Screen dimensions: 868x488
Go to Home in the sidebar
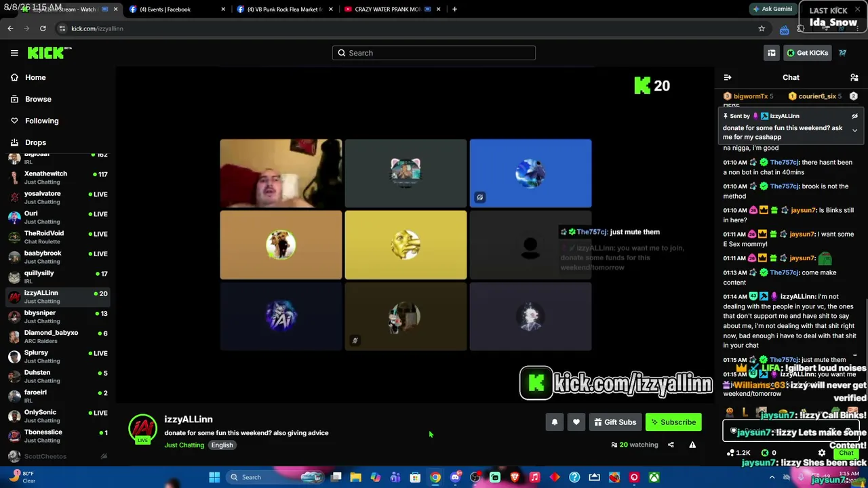[35, 77]
